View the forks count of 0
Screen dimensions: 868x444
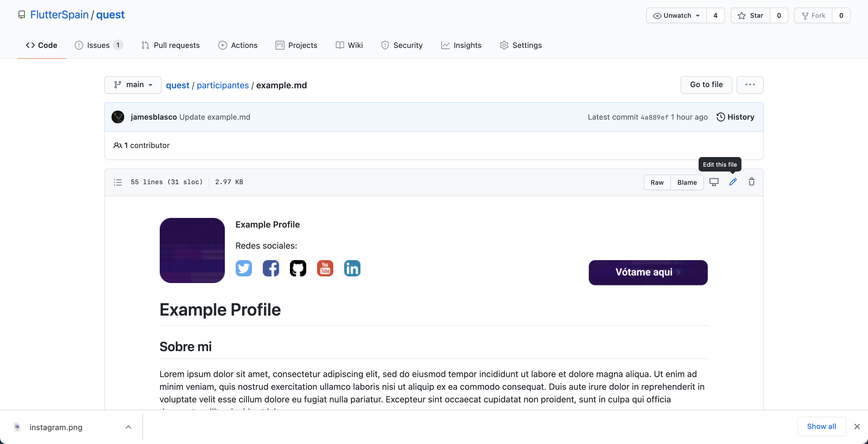pyautogui.click(x=841, y=15)
